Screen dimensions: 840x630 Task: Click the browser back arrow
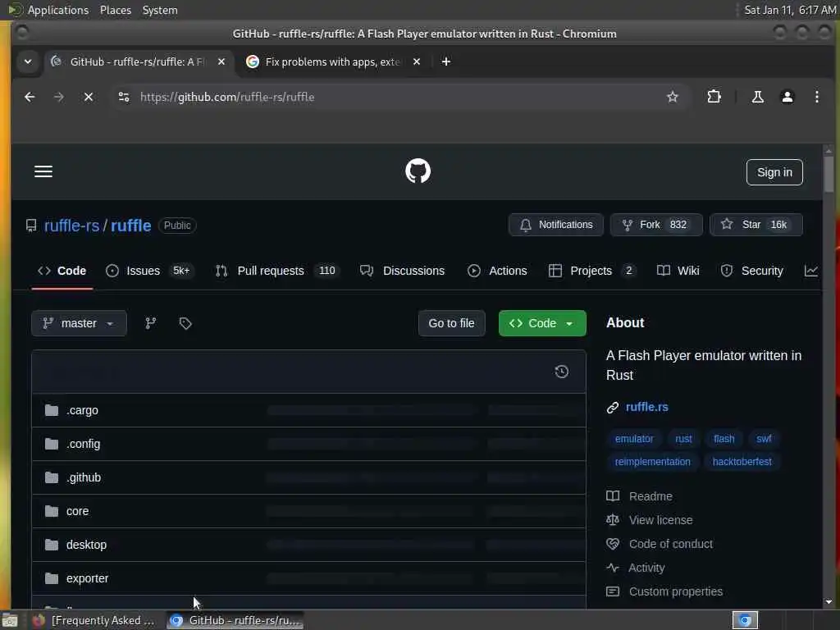point(30,97)
